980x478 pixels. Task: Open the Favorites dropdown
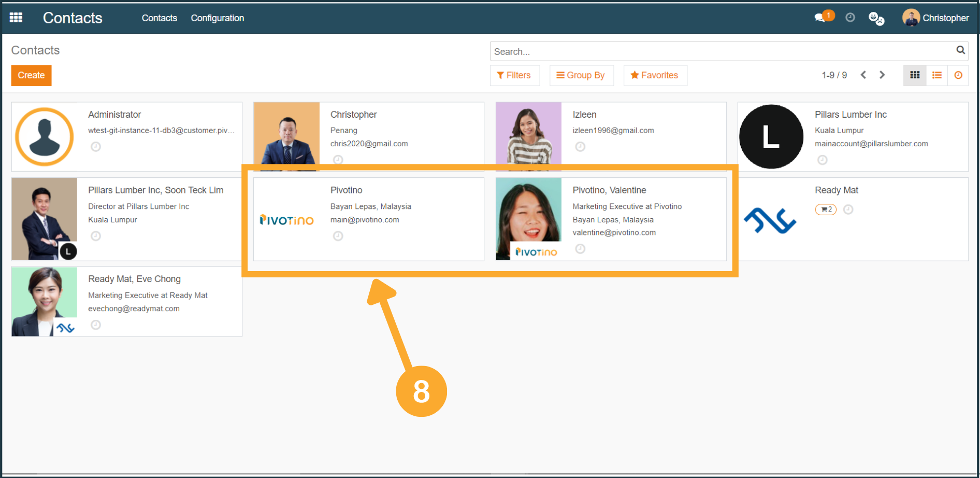[x=655, y=75]
